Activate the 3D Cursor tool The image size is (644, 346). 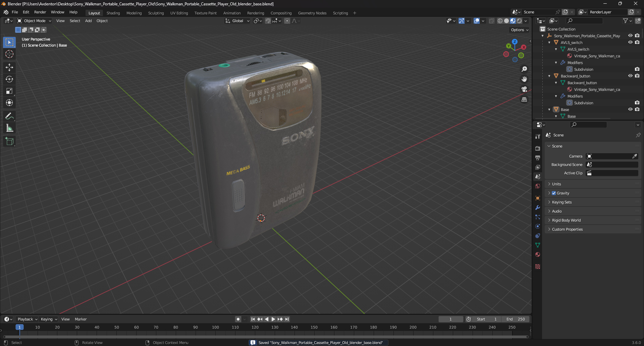9,54
